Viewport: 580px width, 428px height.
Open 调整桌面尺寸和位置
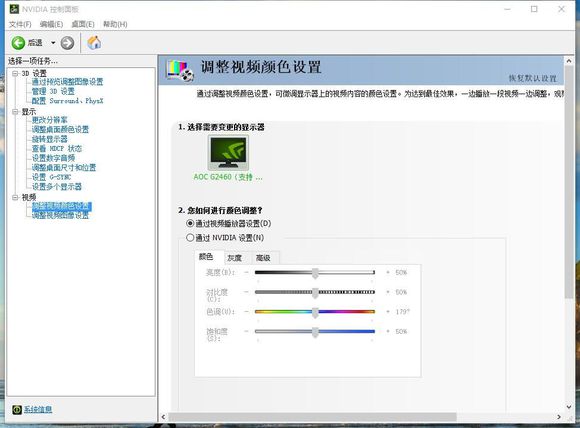64,168
